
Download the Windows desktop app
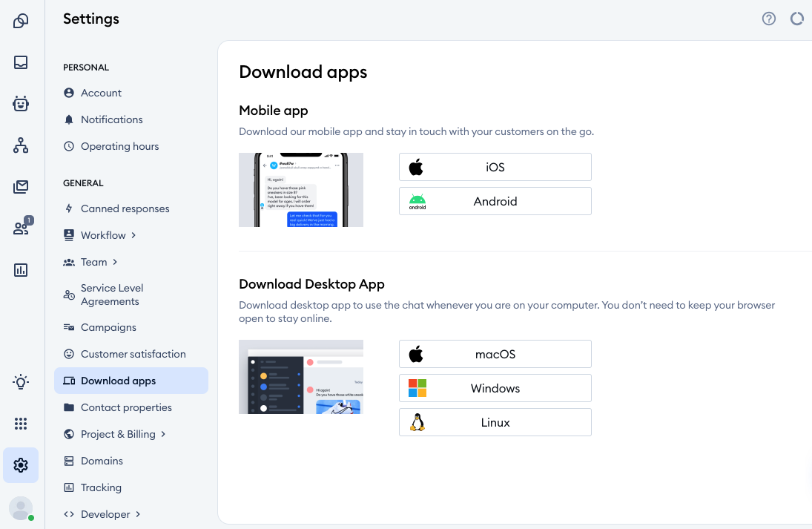pos(495,388)
